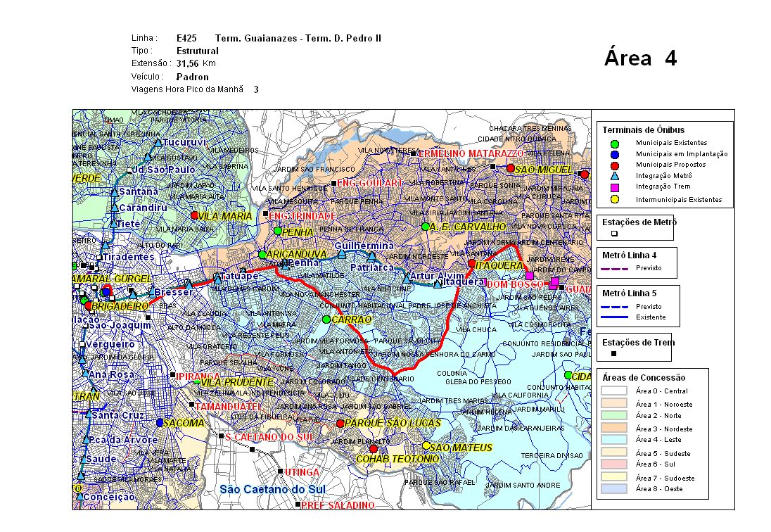This screenshot has width=771, height=532.
Task: Click the yellow terminal dot beside SAO MATEUS
Action: pos(426,445)
